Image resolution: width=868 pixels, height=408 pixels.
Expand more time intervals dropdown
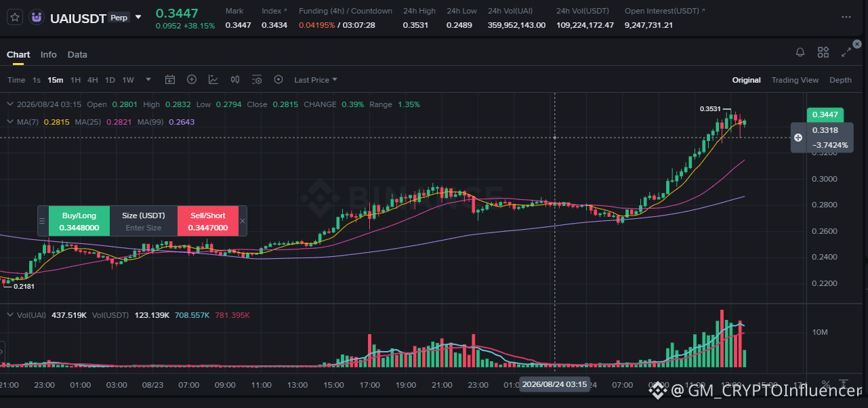(148, 80)
